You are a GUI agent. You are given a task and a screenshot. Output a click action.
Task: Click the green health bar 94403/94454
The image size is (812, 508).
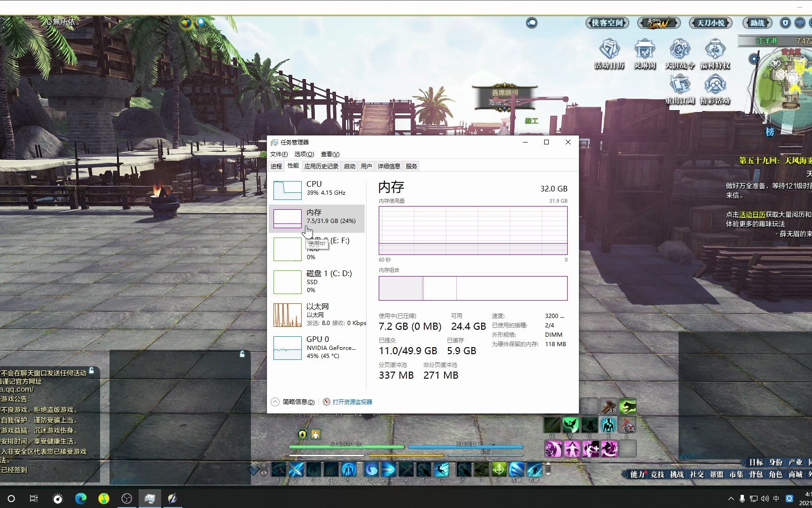pyautogui.click(x=347, y=446)
